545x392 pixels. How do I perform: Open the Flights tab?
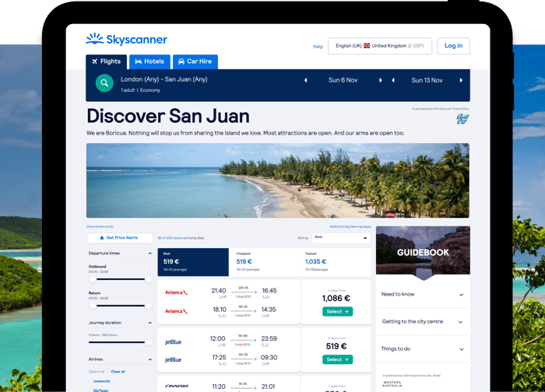coord(106,61)
